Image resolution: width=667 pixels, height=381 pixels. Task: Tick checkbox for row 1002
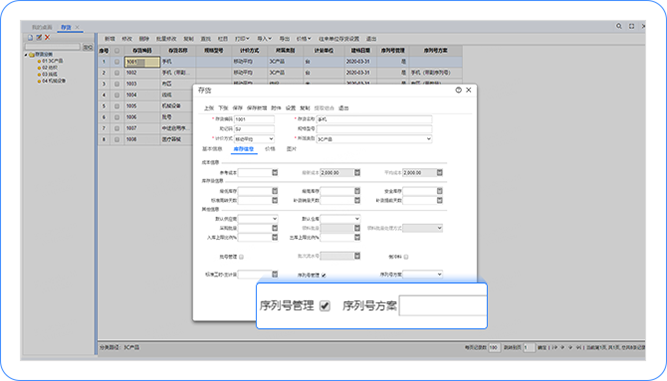pos(117,73)
